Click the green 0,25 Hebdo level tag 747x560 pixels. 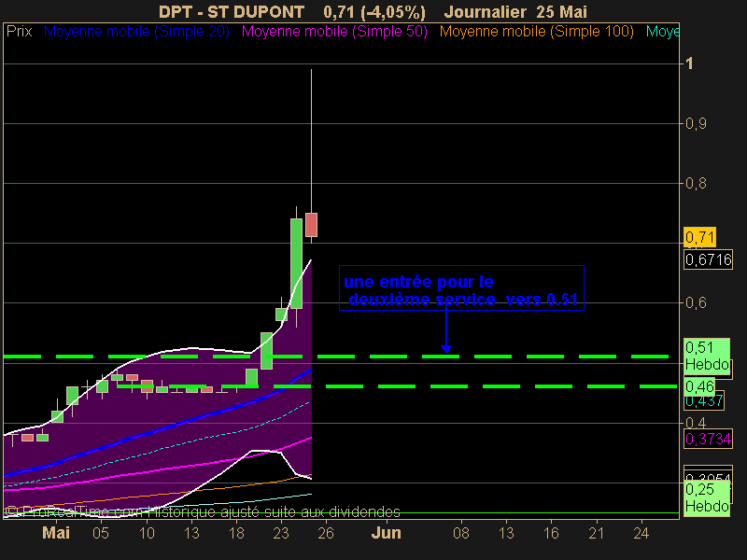coord(707,497)
